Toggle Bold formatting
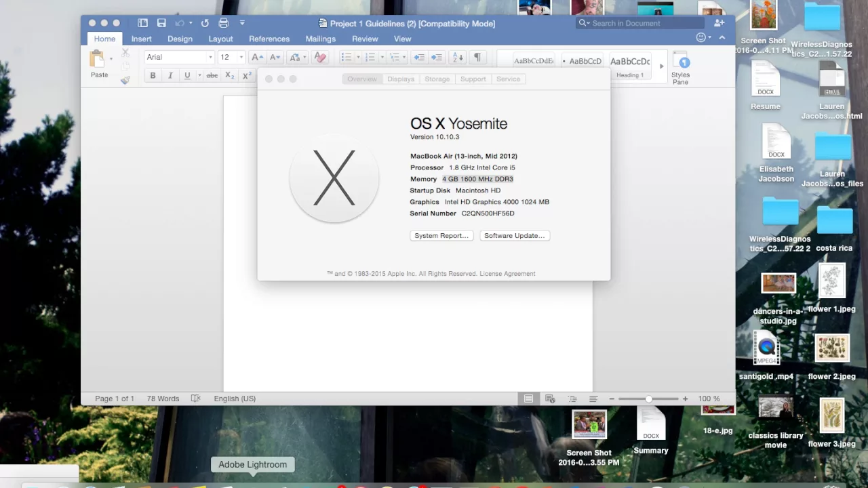 pos(153,75)
